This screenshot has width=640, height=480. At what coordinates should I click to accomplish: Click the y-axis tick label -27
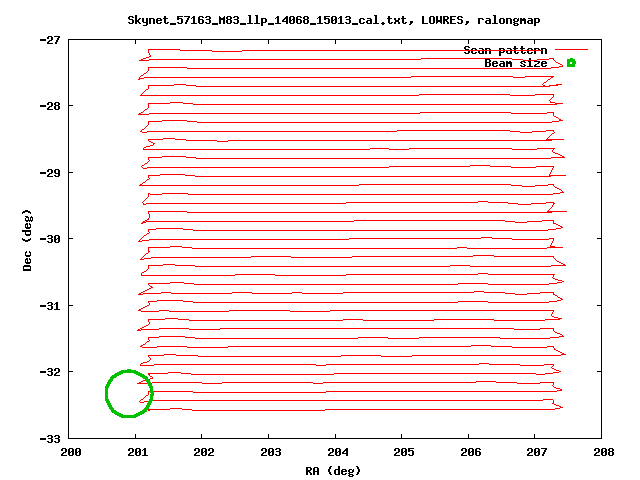click(x=50, y=40)
